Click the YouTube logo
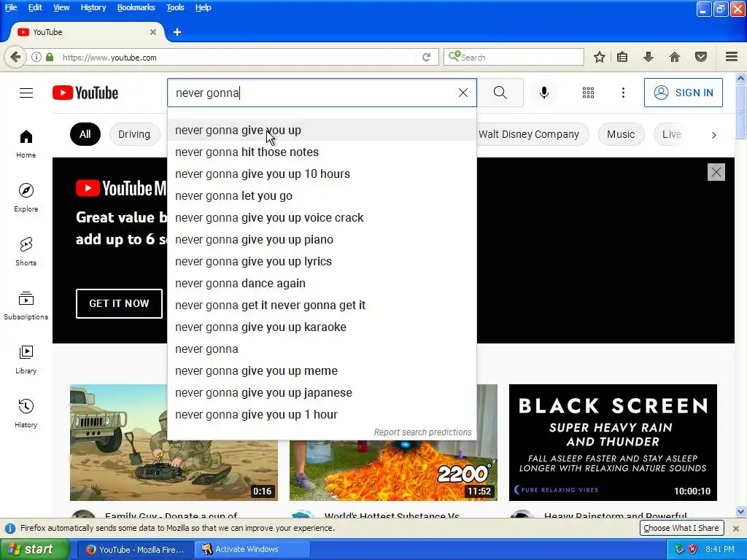 point(85,93)
